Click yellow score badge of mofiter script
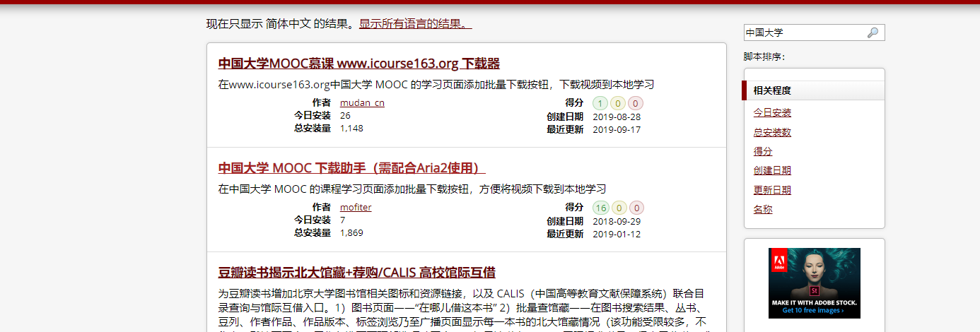The width and height of the screenshot is (980, 332). click(619, 208)
